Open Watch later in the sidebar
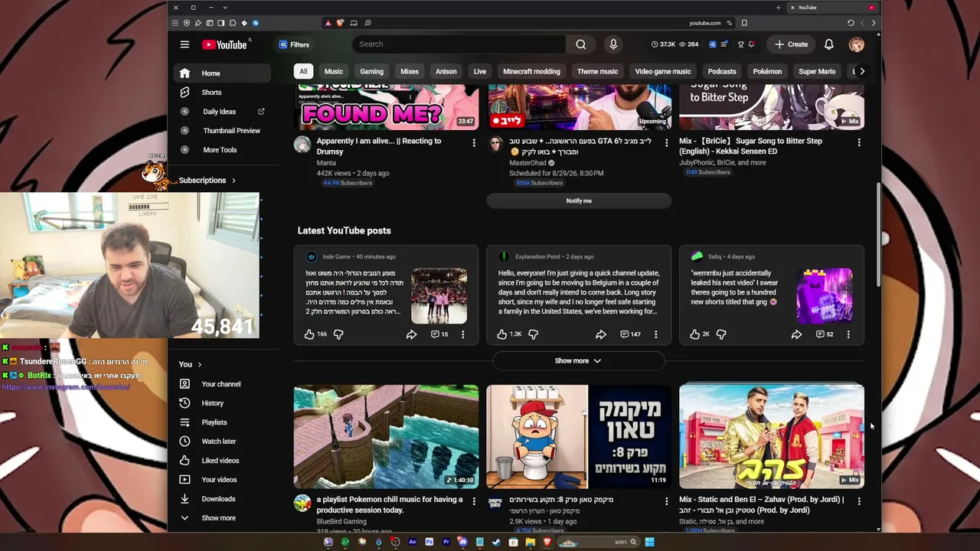 click(222, 442)
